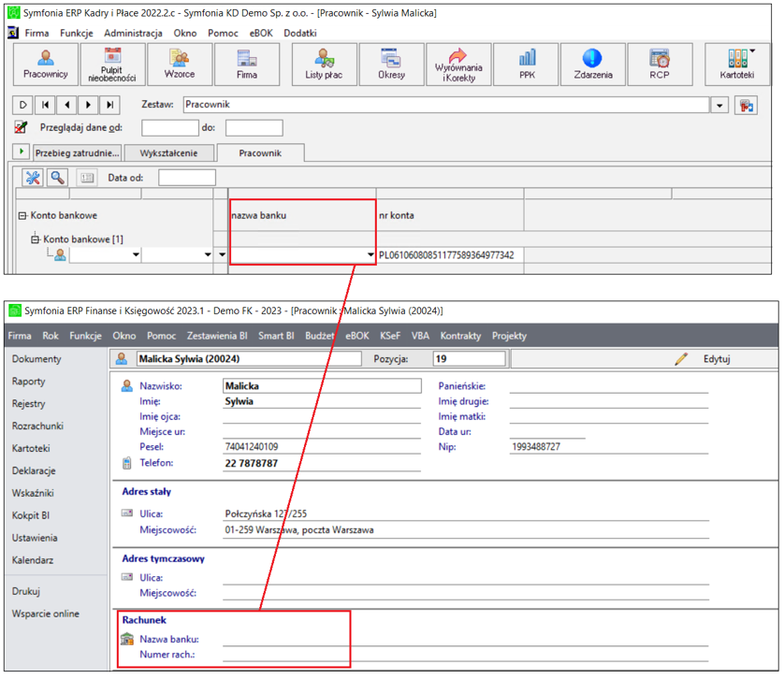Click the next record navigation arrow
The width and height of the screenshot is (784, 679).
pos(88,105)
